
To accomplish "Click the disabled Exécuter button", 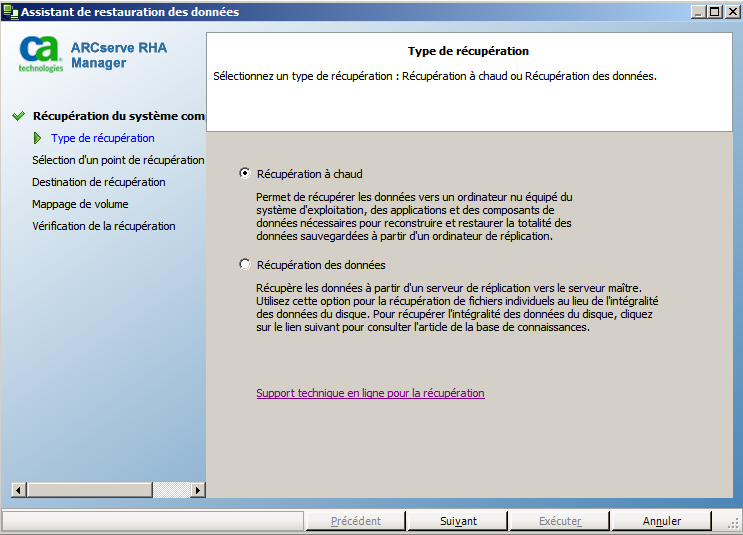I will (x=560, y=521).
